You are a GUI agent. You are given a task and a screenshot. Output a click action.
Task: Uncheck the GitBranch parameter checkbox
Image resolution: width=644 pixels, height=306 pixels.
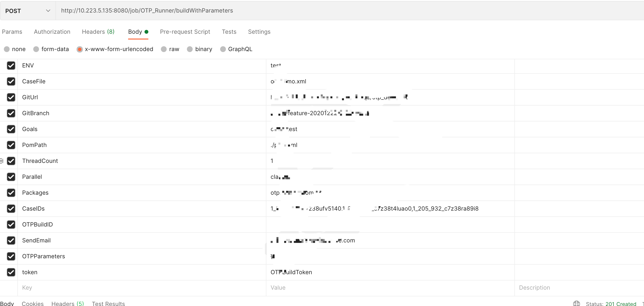pyautogui.click(x=11, y=113)
